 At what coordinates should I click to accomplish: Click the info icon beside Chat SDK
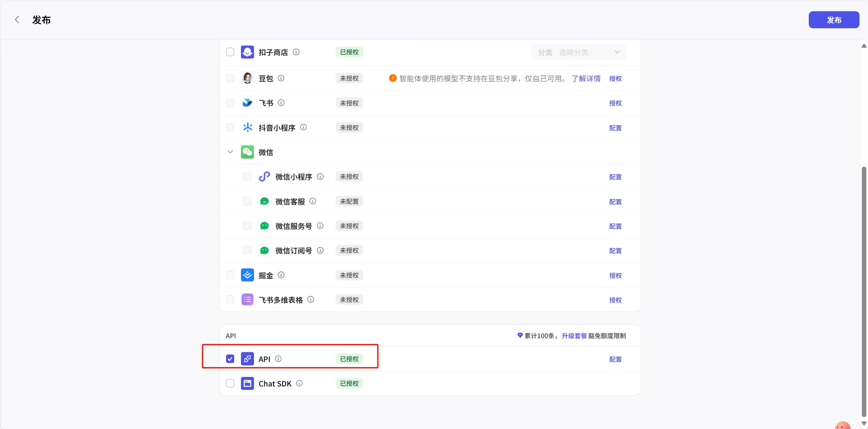[x=299, y=383]
